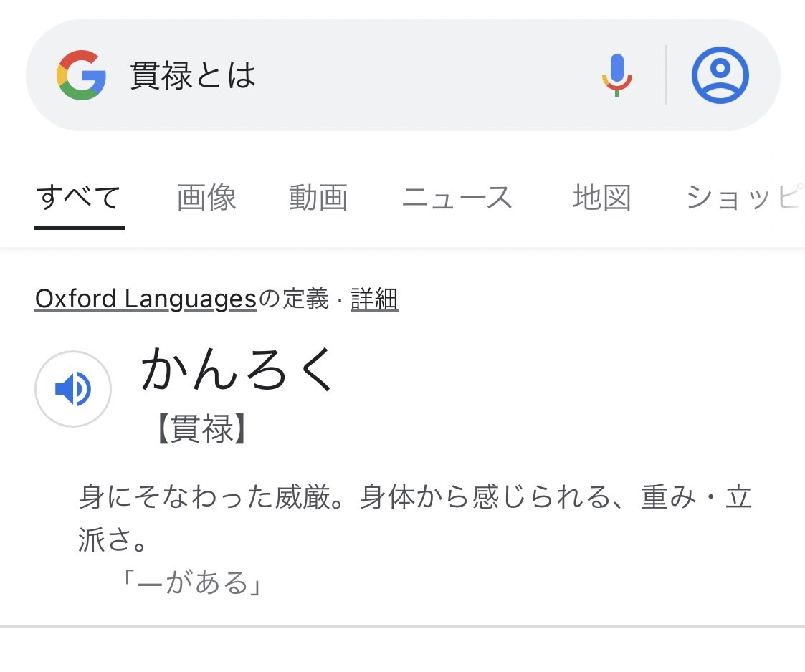Open the Oxford Languages link

click(146, 299)
